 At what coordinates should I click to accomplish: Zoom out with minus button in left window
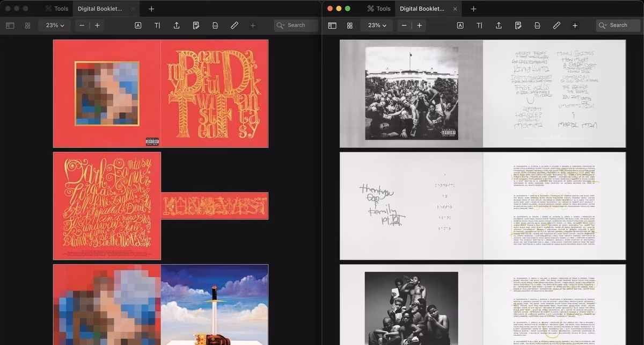[82, 25]
